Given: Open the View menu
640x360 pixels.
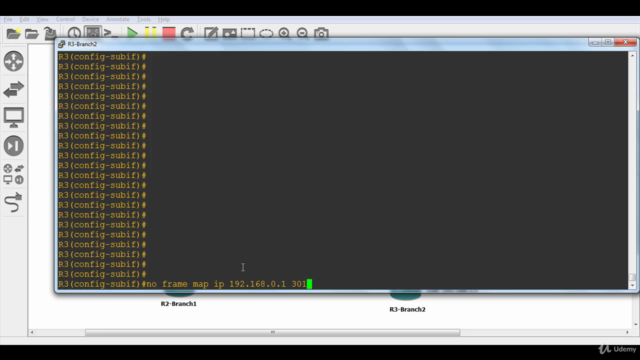Looking at the screenshot, I should 42,19.
